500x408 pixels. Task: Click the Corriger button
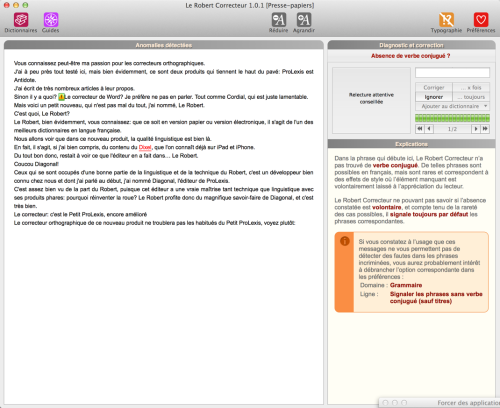coord(434,87)
